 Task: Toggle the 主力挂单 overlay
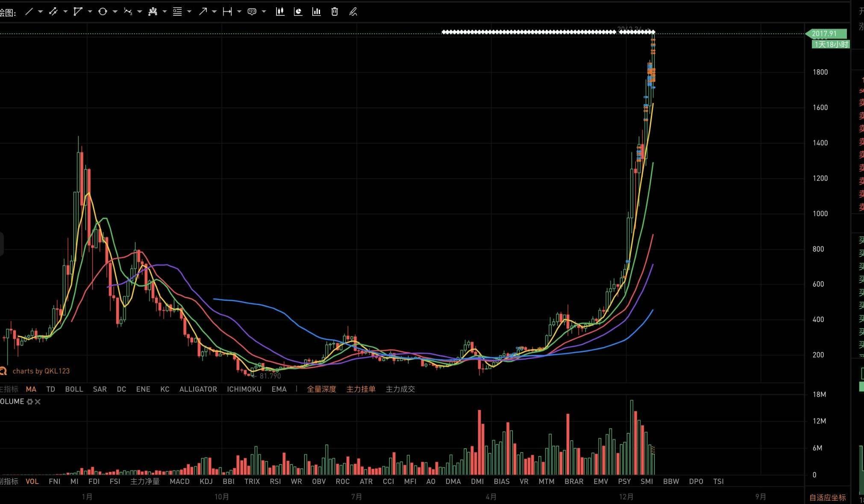(361, 389)
